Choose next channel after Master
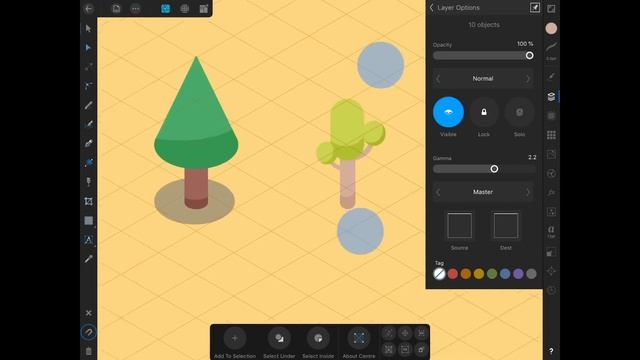Screen dimensions: 640x360 point(528,192)
